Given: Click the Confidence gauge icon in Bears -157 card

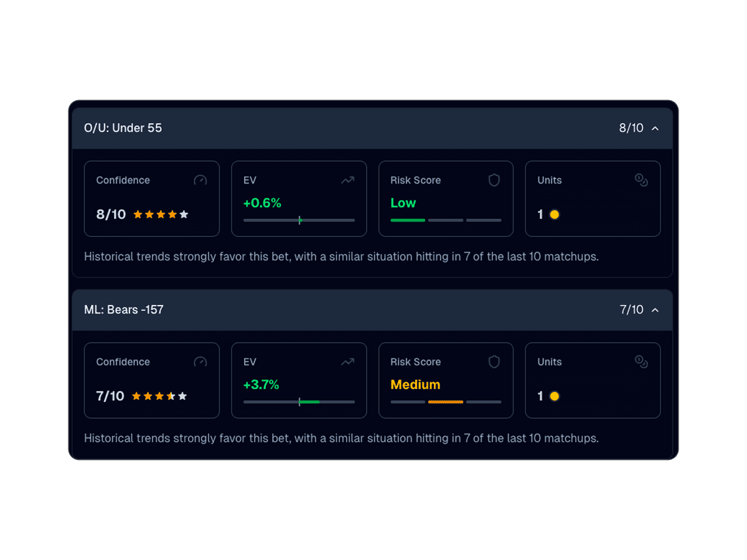Looking at the screenshot, I should tap(200, 362).
